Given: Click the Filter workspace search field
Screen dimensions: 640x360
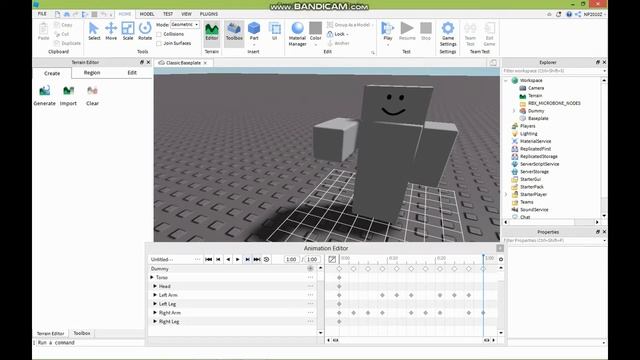Looking at the screenshot, I should (x=553, y=71).
